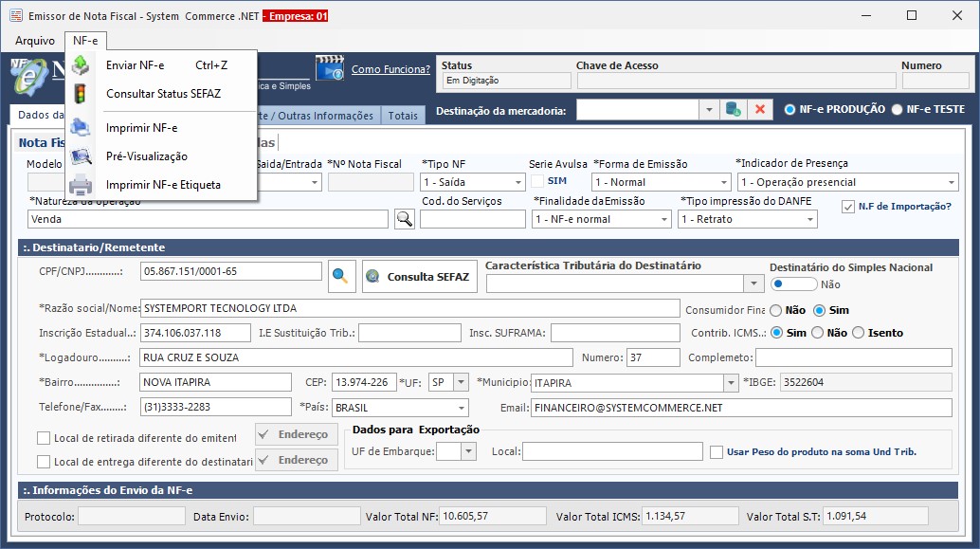Open the UF state dropdown
The width and height of the screenshot is (980, 549).
pos(461,382)
